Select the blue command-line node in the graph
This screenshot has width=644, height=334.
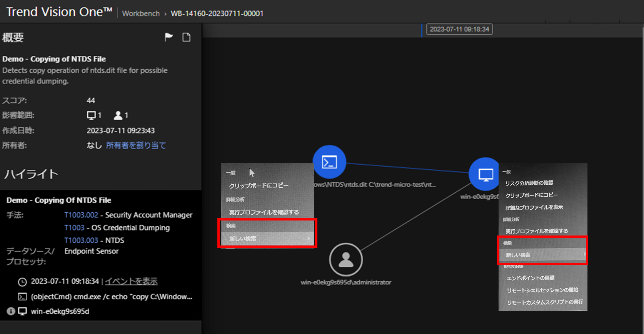pos(329,162)
